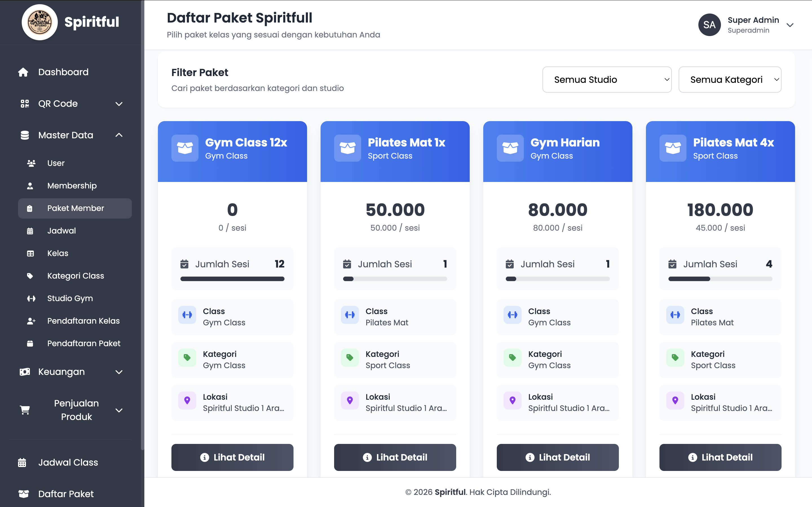Click the Dashboard home icon
The height and width of the screenshot is (507, 812).
pyautogui.click(x=23, y=72)
